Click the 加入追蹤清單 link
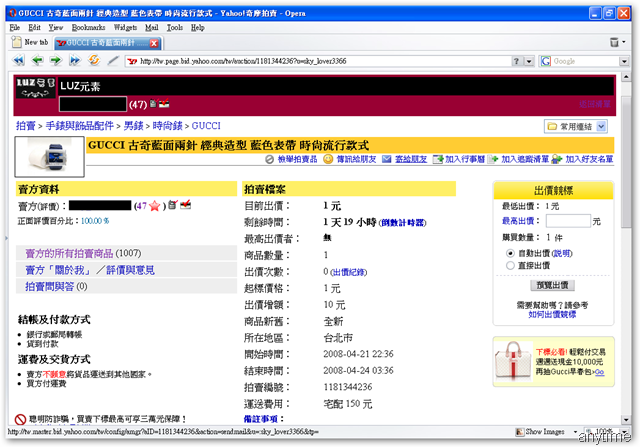Screen dimensions: 640x447 [x=525, y=159]
